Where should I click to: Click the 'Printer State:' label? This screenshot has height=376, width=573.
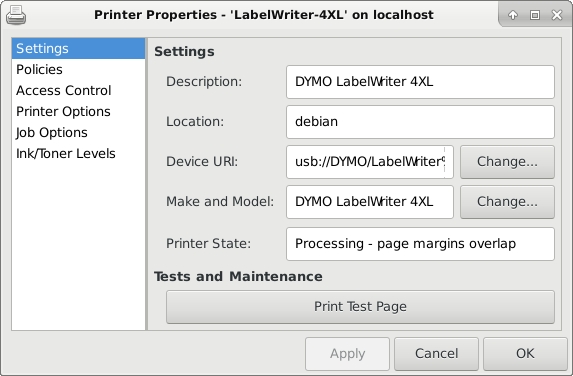209,244
